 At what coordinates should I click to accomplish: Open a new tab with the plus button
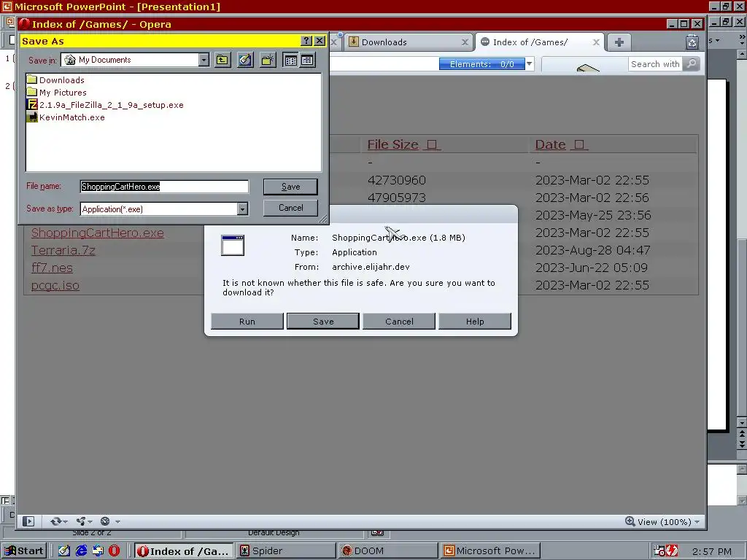click(619, 42)
